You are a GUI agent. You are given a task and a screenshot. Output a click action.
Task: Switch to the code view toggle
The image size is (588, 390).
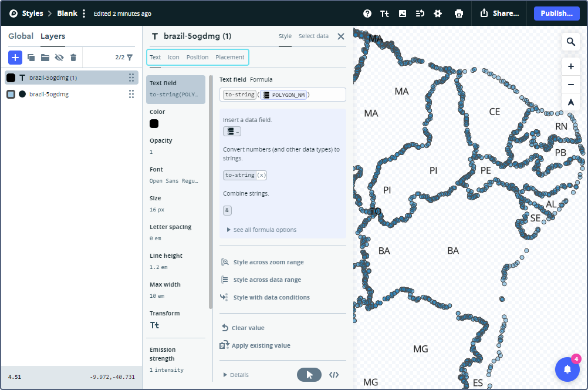click(x=334, y=375)
